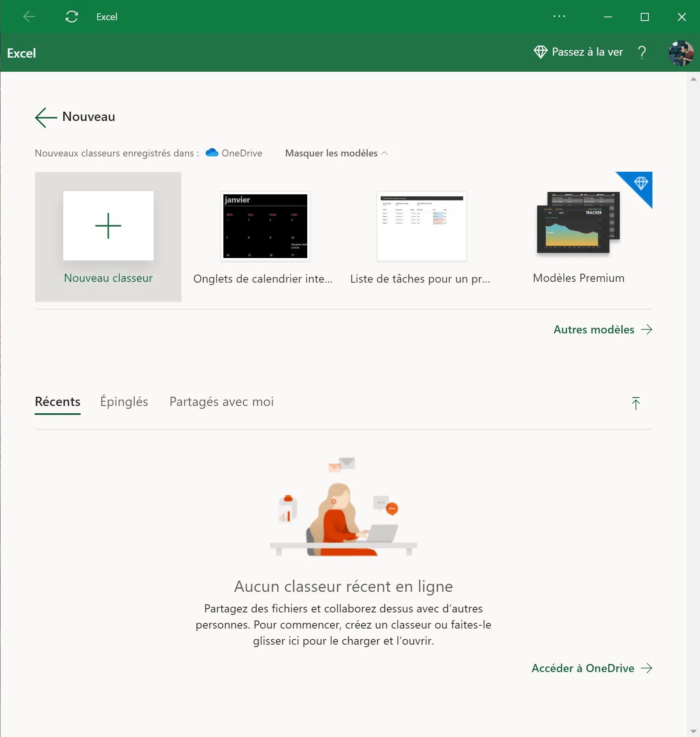Viewport: 700px width, 737px height.
Task: Click the scrollbar down arrow
Action: tap(694, 731)
